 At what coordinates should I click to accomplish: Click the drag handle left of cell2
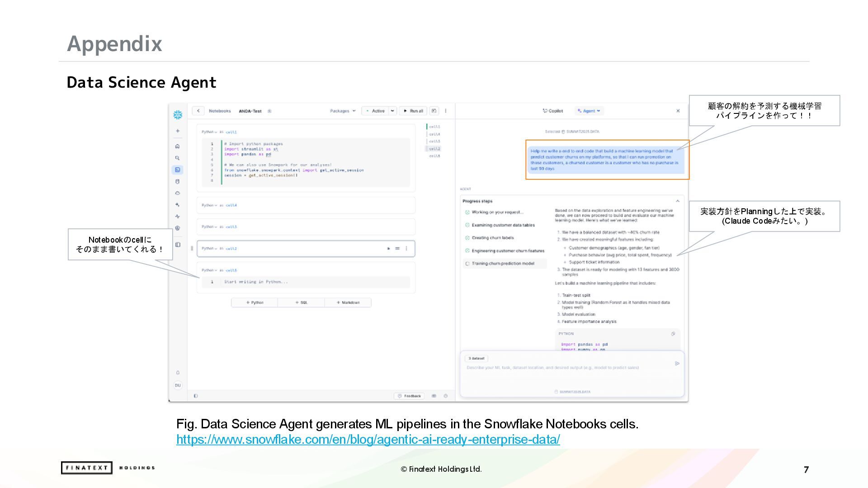[192, 249]
